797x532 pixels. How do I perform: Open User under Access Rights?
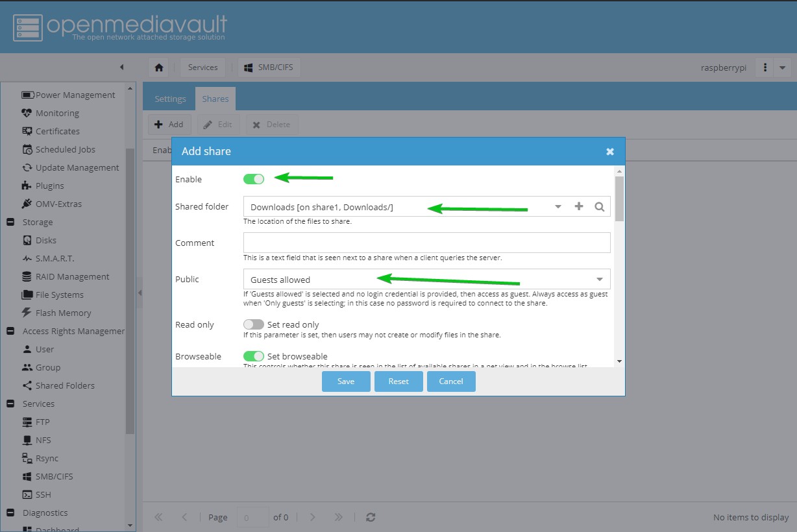38,349
